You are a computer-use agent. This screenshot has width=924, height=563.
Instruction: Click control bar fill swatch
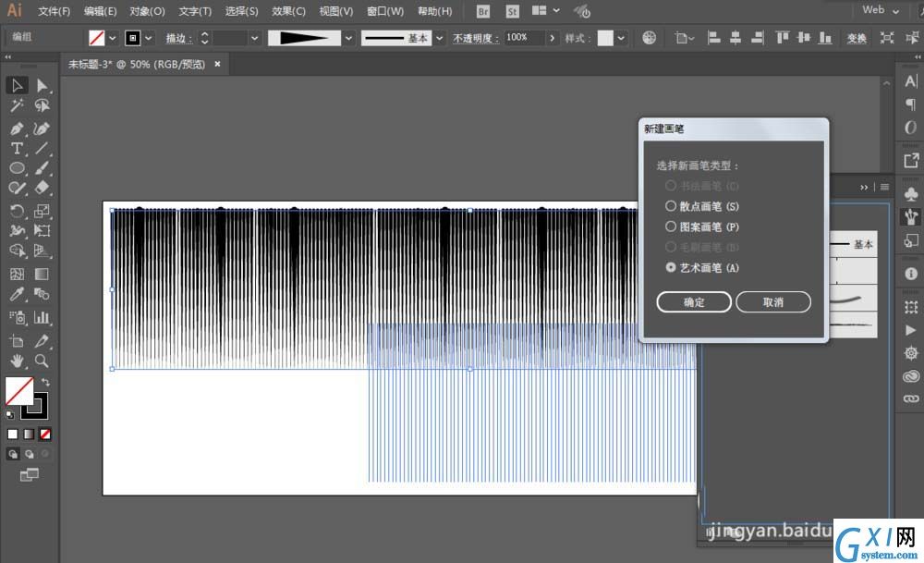97,38
